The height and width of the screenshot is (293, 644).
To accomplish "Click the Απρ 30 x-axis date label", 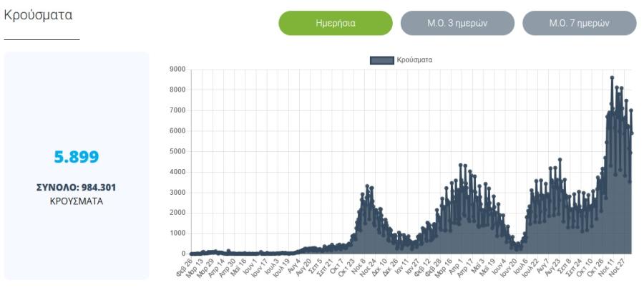I will point(227,268).
